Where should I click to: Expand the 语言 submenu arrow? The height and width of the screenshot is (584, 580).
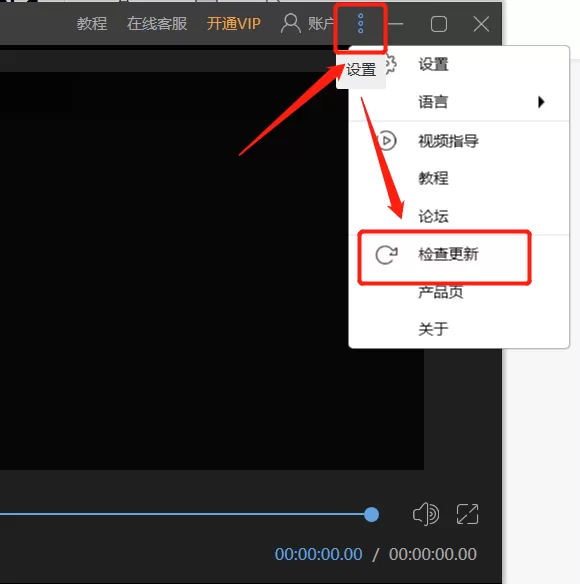[541, 102]
